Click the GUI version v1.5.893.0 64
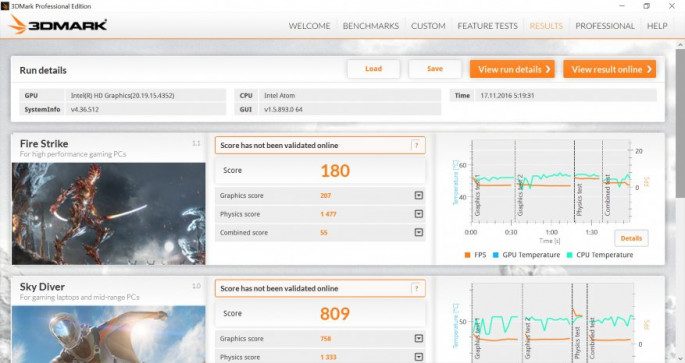685x363 pixels. point(283,110)
